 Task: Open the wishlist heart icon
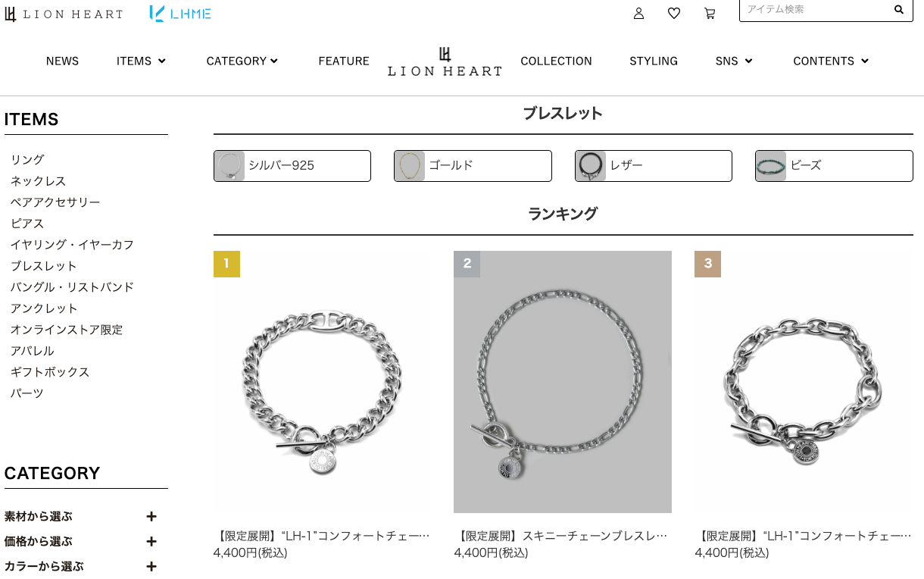click(673, 13)
